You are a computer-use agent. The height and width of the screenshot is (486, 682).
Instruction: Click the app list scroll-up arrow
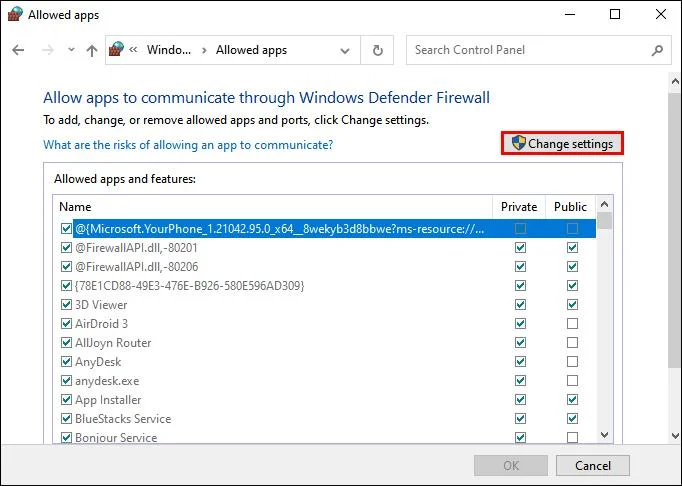click(x=604, y=204)
